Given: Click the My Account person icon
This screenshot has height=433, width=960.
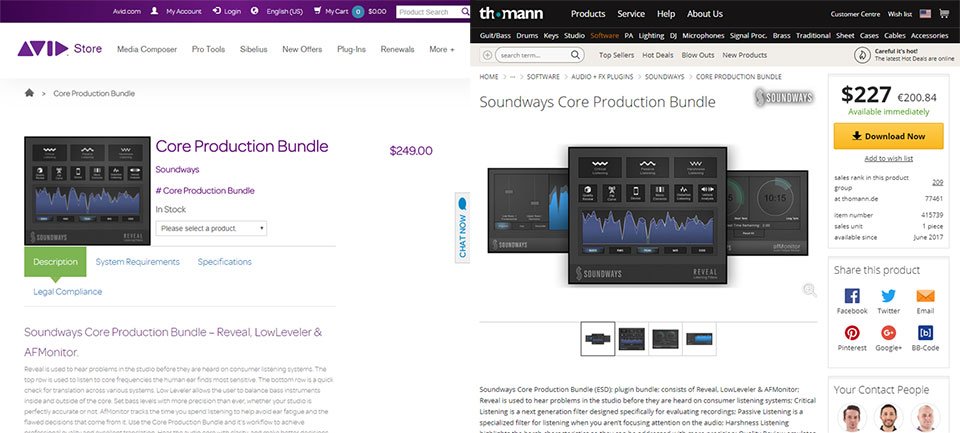Looking at the screenshot, I should tap(154, 11).
